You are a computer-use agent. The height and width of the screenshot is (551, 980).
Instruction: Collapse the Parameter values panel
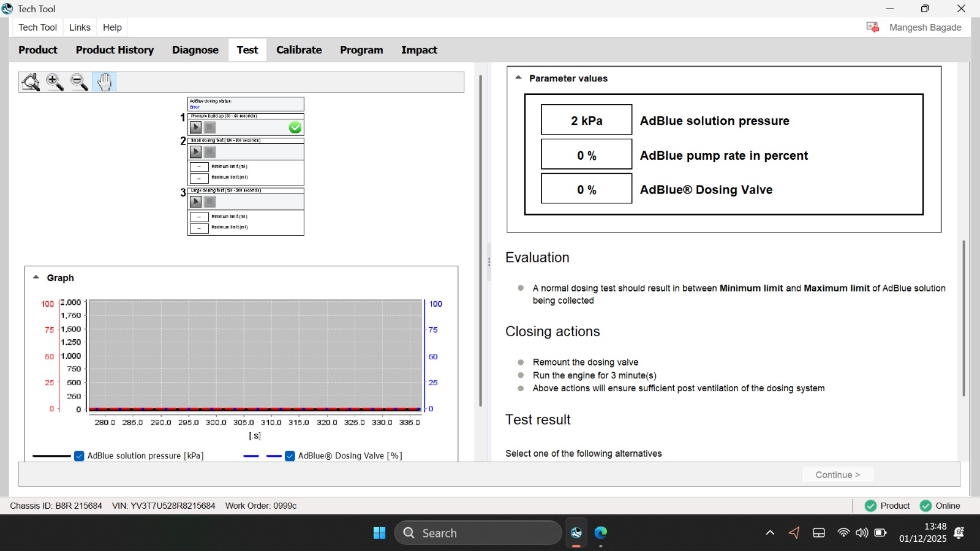click(518, 78)
